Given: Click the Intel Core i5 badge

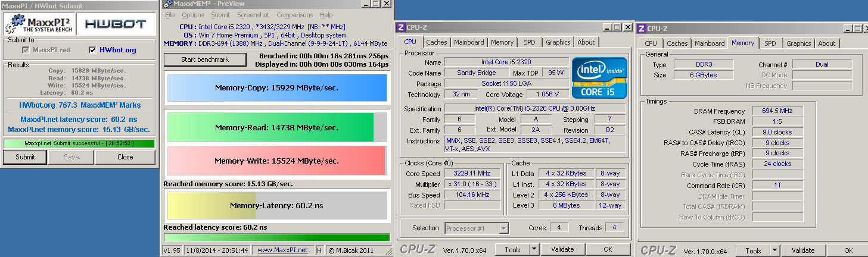Looking at the screenshot, I should [x=599, y=78].
